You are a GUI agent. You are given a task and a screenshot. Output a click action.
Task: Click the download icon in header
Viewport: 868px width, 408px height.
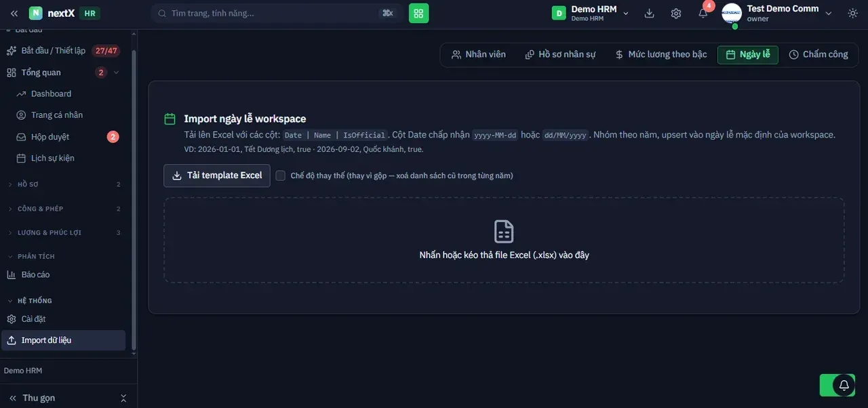(649, 13)
